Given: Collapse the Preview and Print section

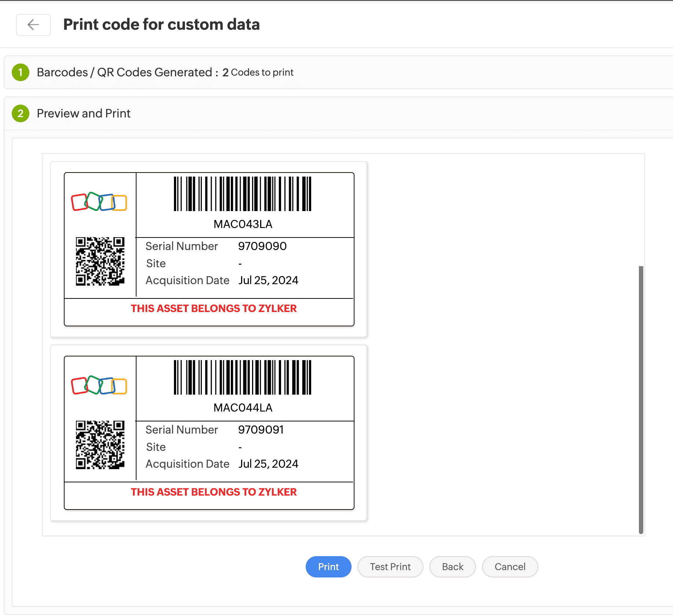Looking at the screenshot, I should pyautogui.click(x=84, y=113).
